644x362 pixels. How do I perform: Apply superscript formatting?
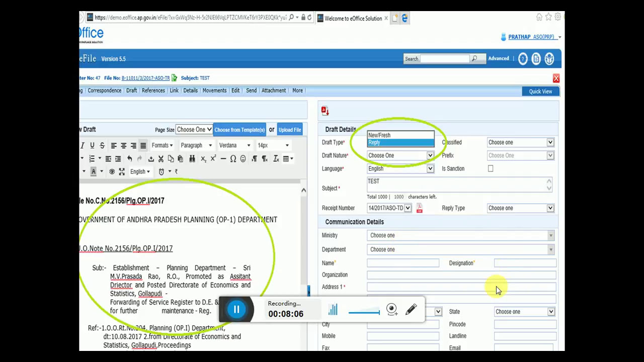[x=213, y=158]
